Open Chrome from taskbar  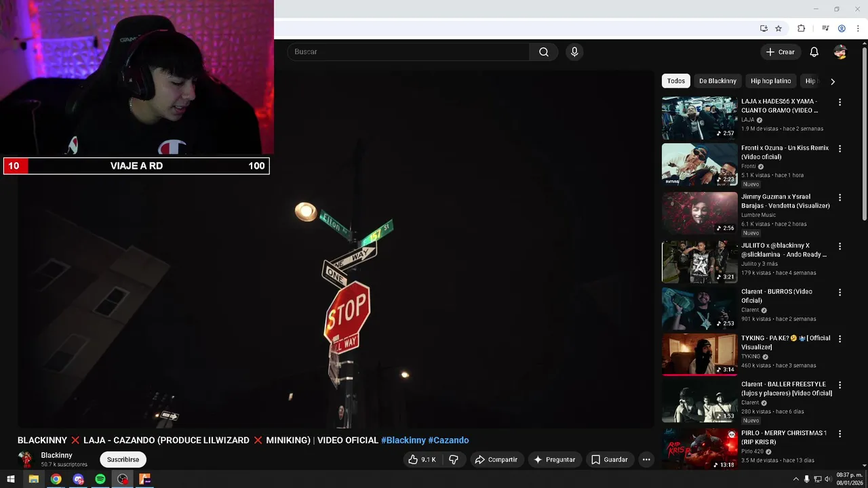pyautogui.click(x=56, y=479)
